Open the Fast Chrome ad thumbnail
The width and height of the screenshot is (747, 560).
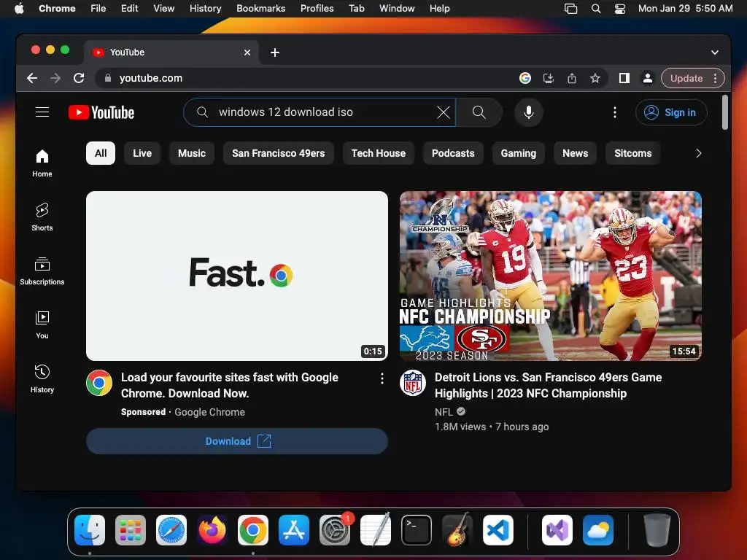click(x=237, y=276)
